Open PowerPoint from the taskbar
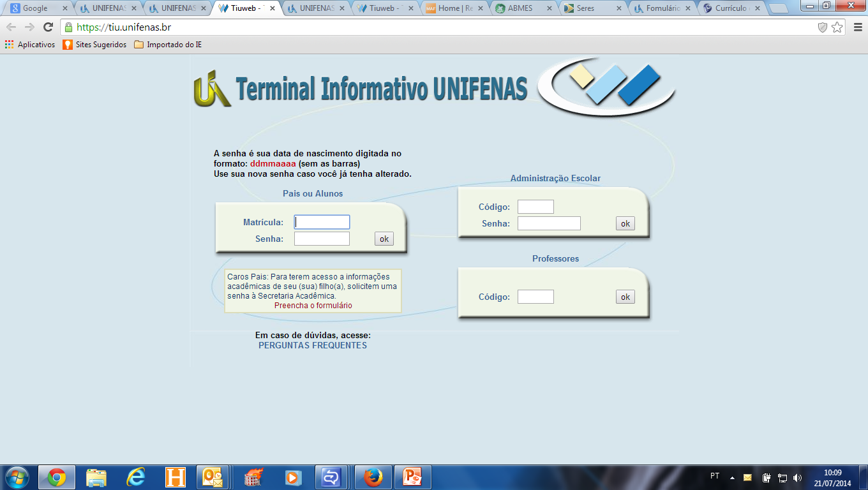The width and height of the screenshot is (868, 490). click(413, 477)
